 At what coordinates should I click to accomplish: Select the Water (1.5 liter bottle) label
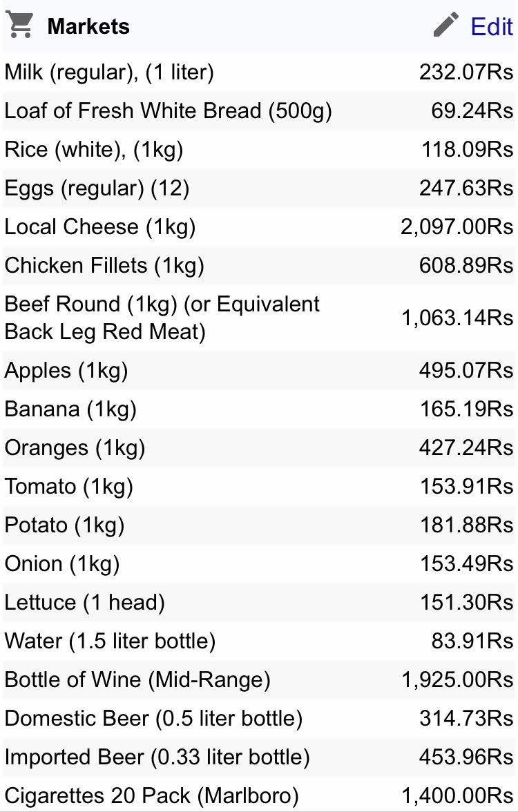coord(110,641)
